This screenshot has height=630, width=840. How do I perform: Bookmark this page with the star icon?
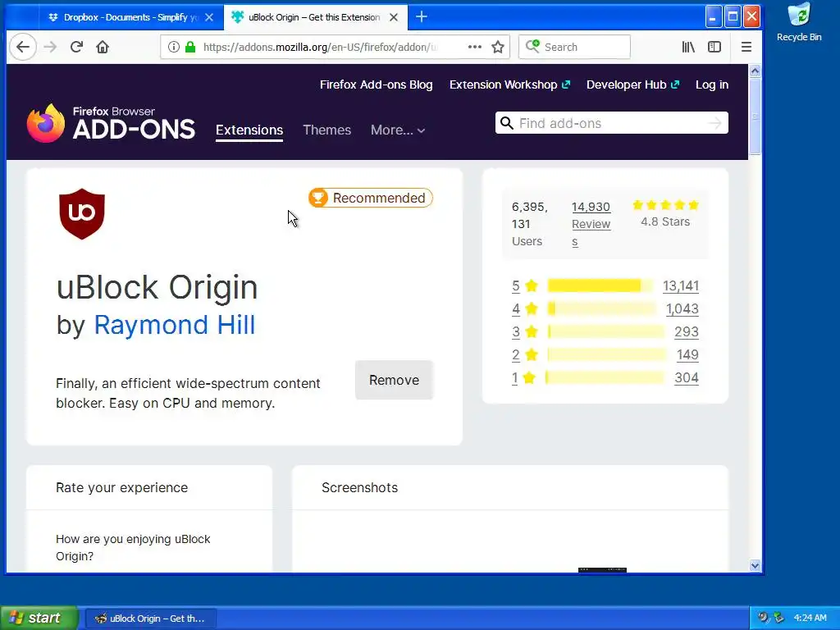[x=498, y=47]
